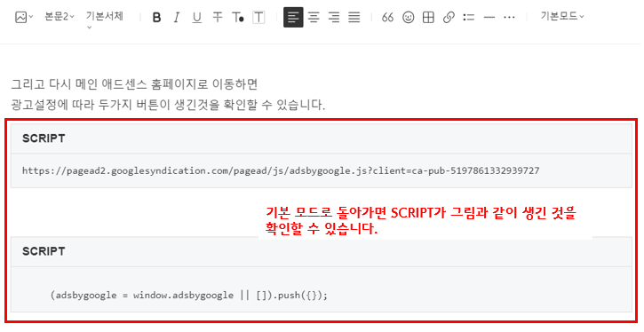Align text to the right

coord(334,17)
